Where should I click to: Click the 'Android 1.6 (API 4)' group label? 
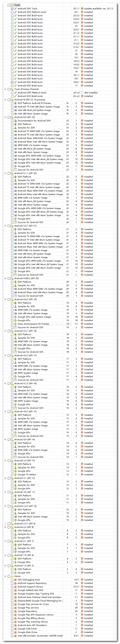click(24, 555)
